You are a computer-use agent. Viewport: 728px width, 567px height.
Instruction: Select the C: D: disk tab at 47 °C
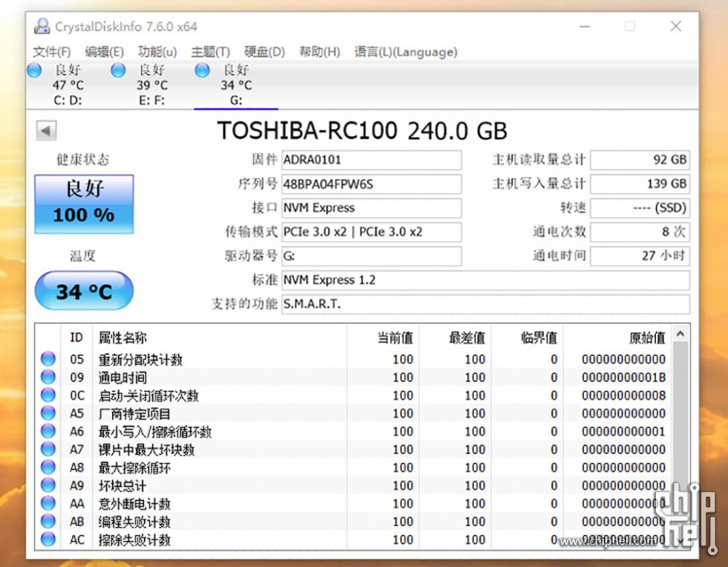[x=68, y=85]
